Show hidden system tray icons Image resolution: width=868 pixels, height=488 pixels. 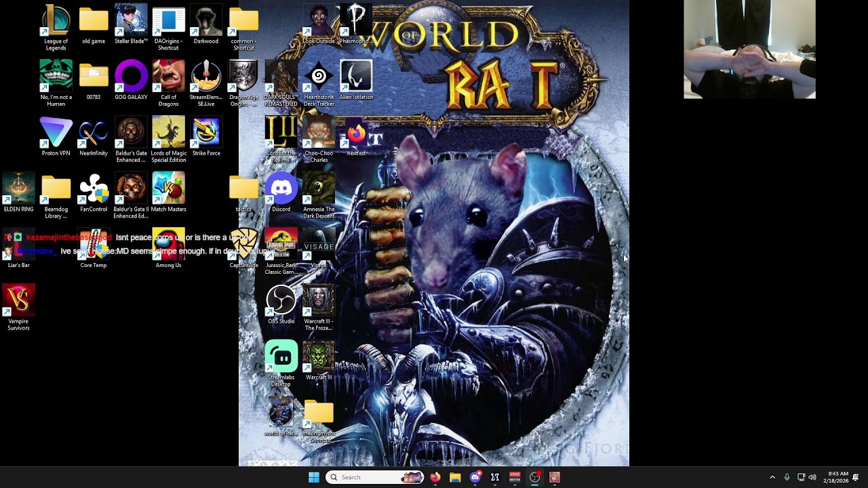pos(772,477)
